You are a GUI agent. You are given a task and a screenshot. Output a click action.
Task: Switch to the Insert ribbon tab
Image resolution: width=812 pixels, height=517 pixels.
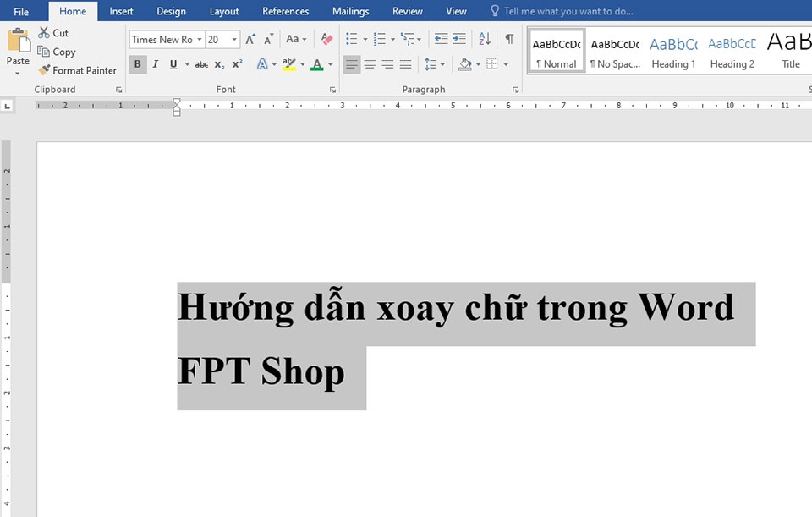(x=121, y=11)
